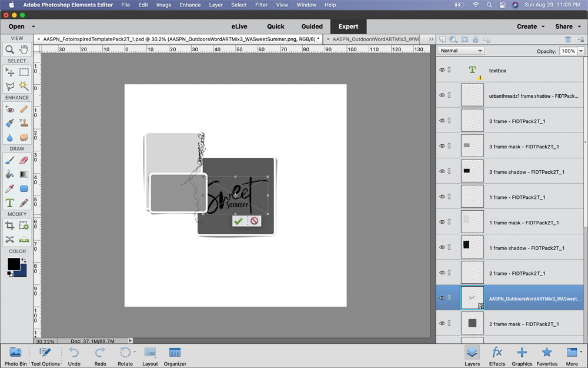Select the Spot Healing Brush tool
Screen dimensions: 588x368
[24, 109]
